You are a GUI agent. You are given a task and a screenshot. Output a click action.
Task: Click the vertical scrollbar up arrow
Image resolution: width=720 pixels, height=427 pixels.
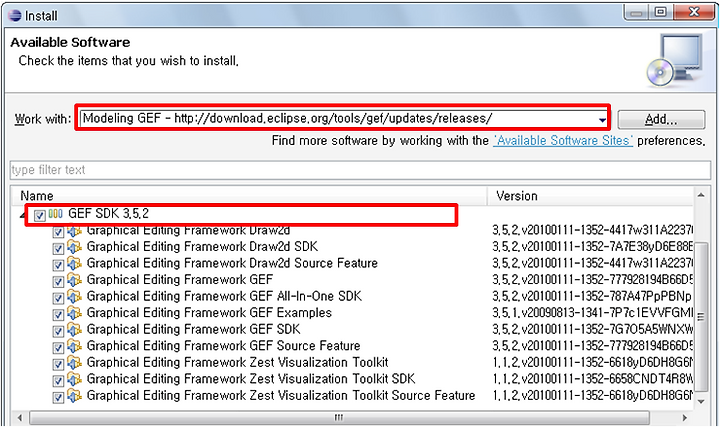(701, 195)
